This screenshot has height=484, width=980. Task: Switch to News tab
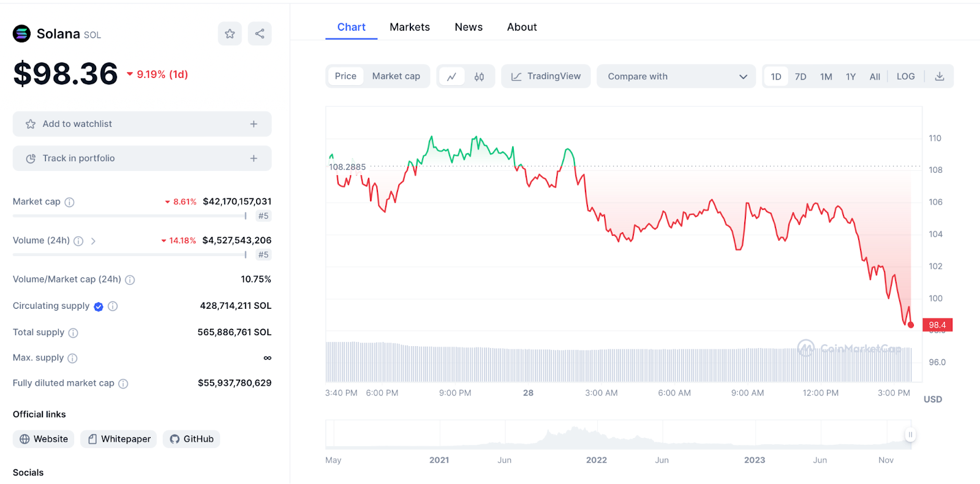pos(469,27)
